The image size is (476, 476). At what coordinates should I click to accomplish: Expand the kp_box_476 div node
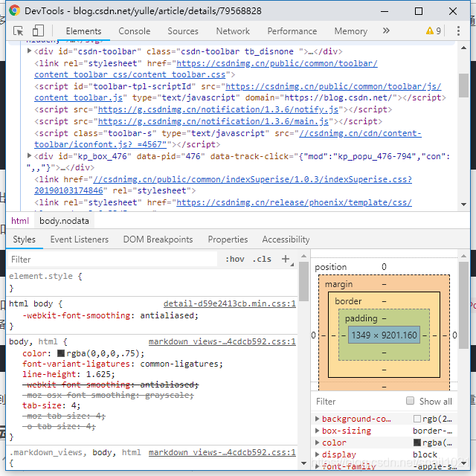29,155
